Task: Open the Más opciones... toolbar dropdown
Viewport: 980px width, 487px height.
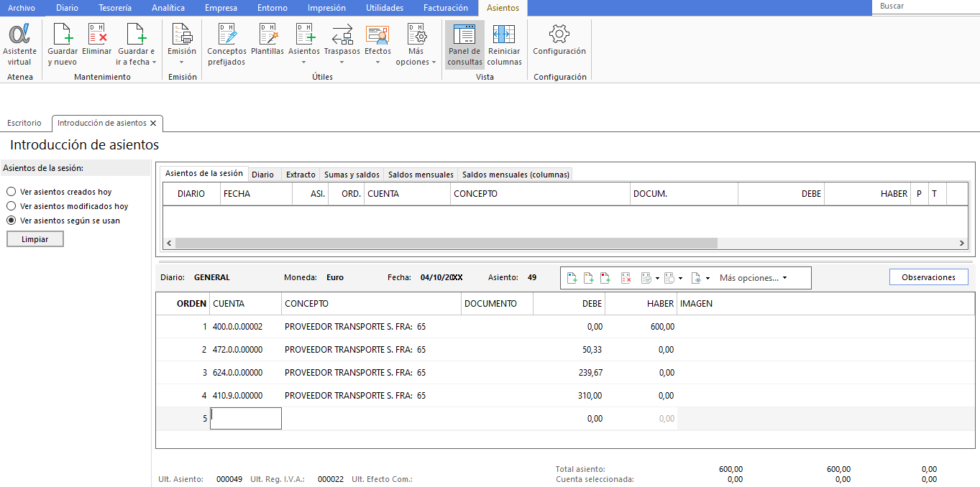Action: click(753, 278)
